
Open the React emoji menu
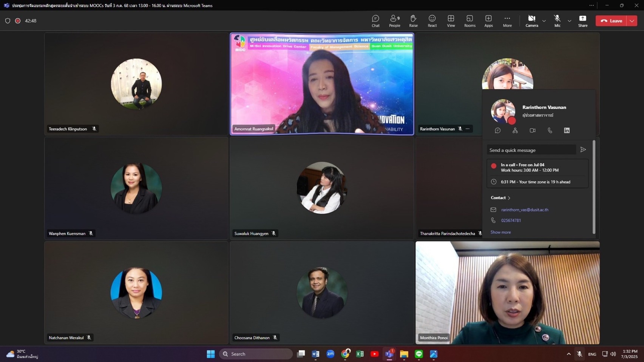point(432,21)
